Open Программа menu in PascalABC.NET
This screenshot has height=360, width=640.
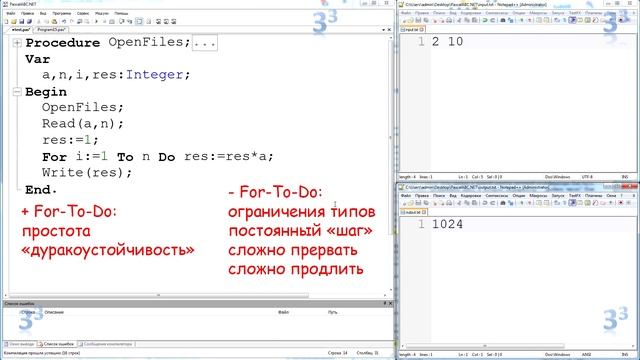tap(62, 13)
